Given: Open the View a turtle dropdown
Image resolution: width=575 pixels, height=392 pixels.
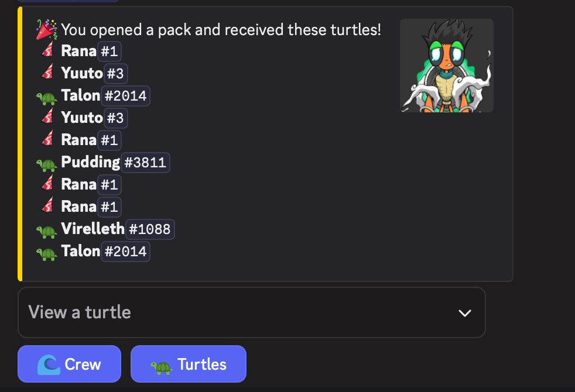Looking at the screenshot, I should point(252,312).
